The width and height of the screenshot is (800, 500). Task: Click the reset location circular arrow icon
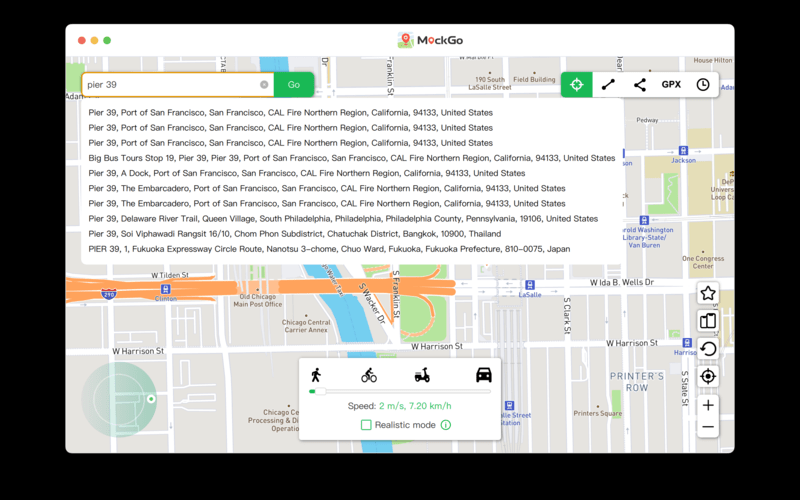point(708,349)
